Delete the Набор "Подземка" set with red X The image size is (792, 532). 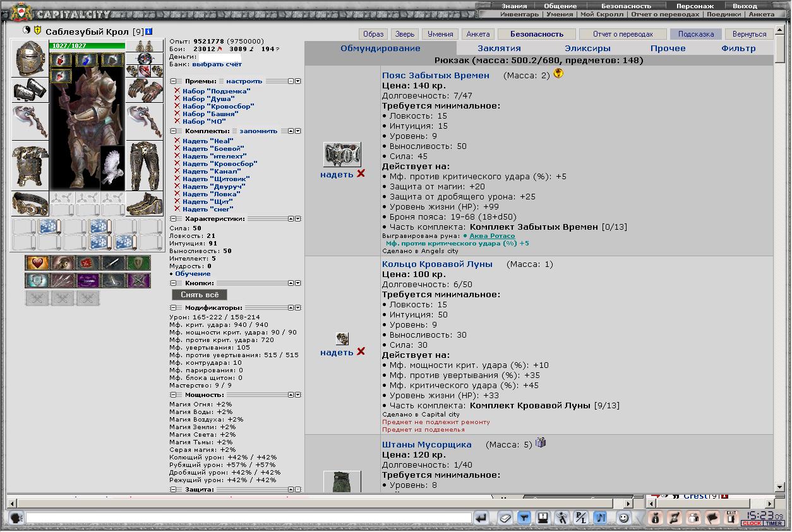click(x=177, y=91)
